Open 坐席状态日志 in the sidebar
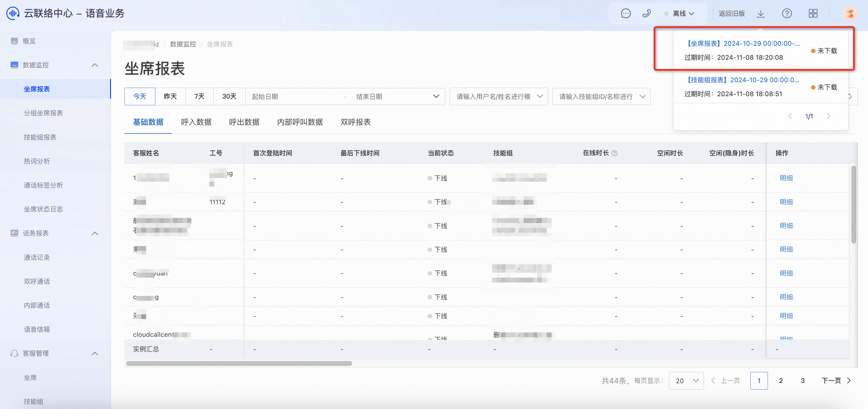The image size is (868, 409). pyautogui.click(x=43, y=209)
